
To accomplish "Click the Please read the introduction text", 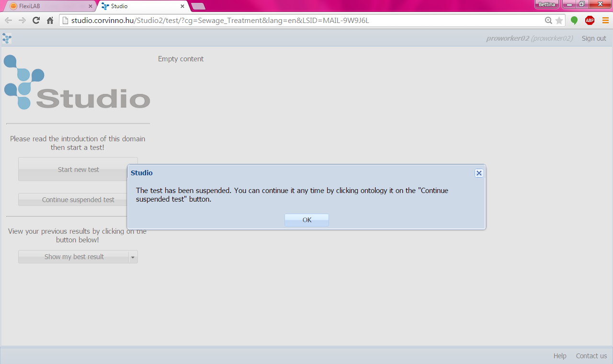I will coord(78,143).
